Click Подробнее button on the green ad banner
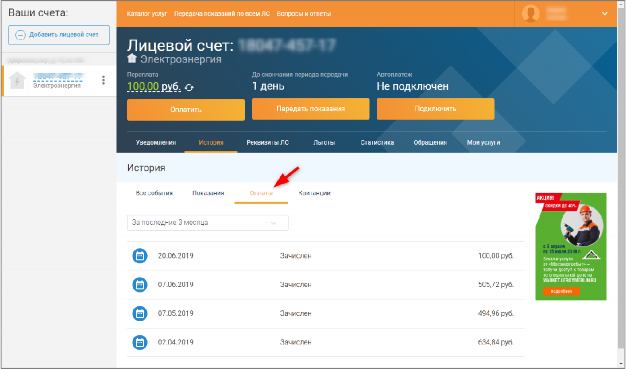The height and width of the screenshot is (369, 626). click(x=561, y=292)
